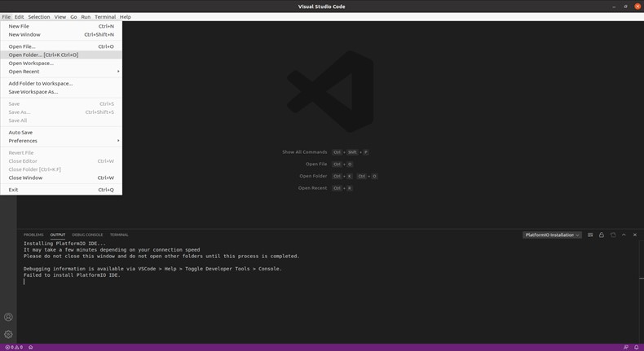The image size is (644, 351).
Task: Open the View menu
Action: coord(60,17)
